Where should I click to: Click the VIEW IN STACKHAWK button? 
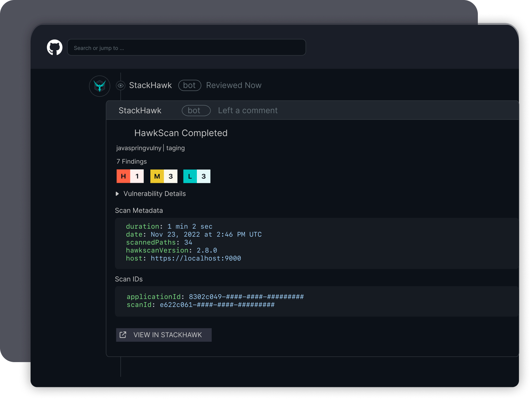tap(164, 335)
